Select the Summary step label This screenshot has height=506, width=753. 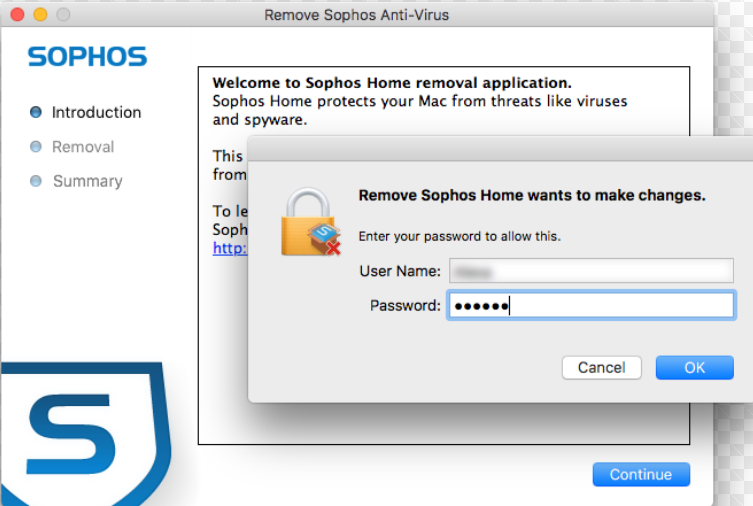(87, 181)
